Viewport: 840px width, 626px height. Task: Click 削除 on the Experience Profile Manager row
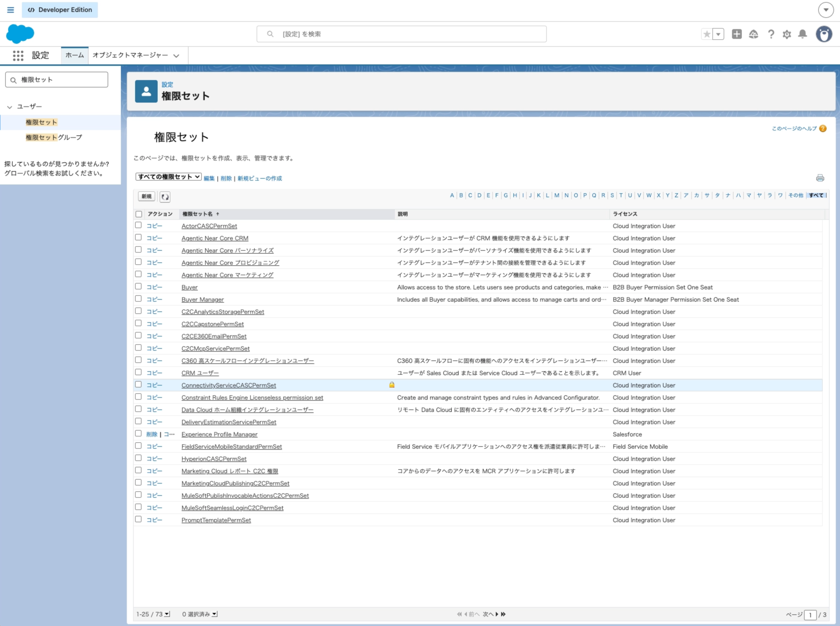tap(152, 434)
